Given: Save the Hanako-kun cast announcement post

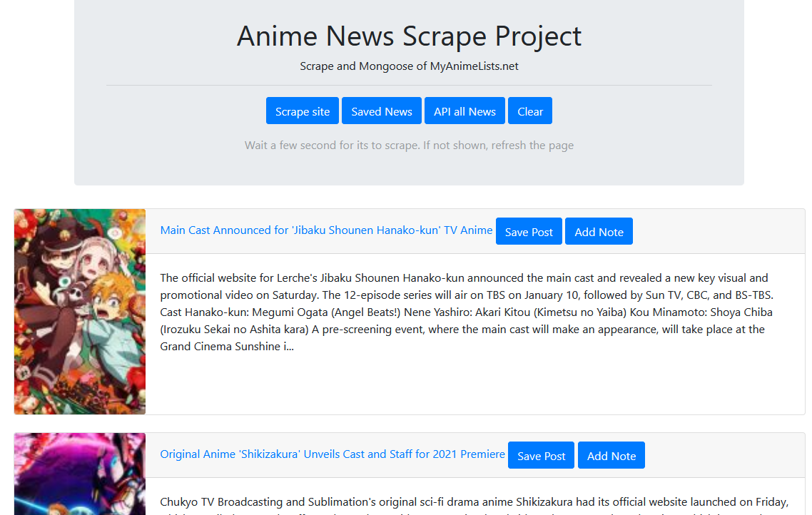Looking at the screenshot, I should (529, 232).
